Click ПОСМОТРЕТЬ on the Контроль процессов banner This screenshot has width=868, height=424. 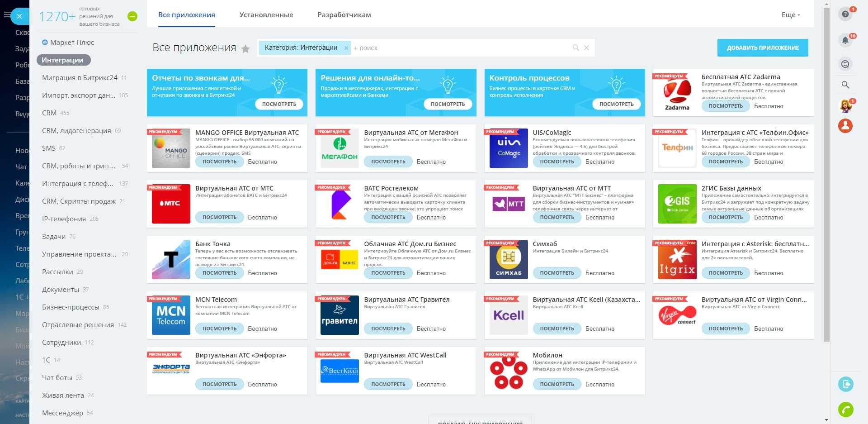coord(616,104)
